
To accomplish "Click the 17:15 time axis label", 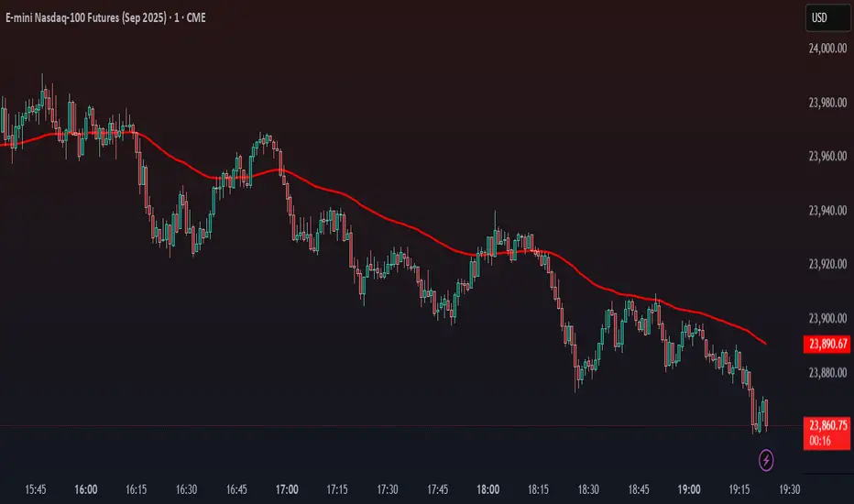I will coord(337,489).
